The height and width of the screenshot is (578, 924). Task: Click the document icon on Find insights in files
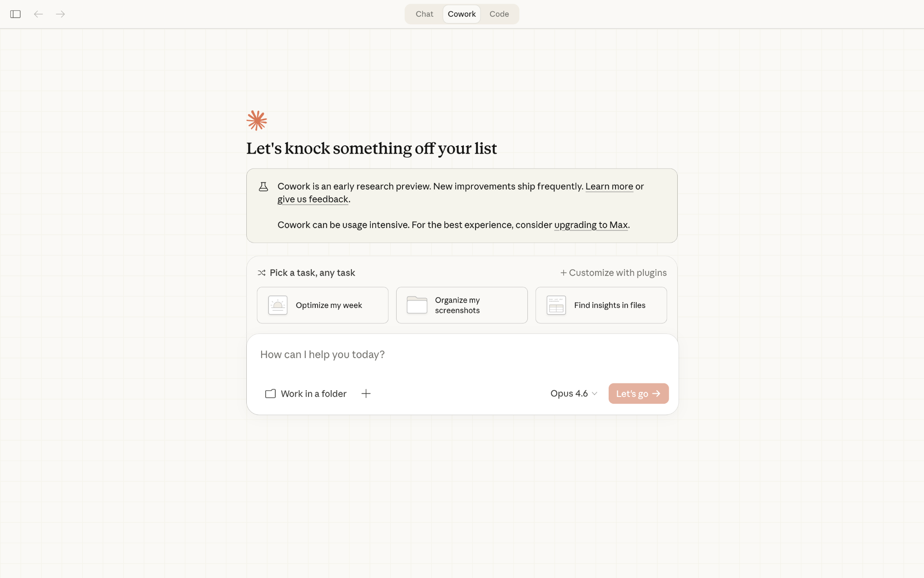click(x=556, y=305)
